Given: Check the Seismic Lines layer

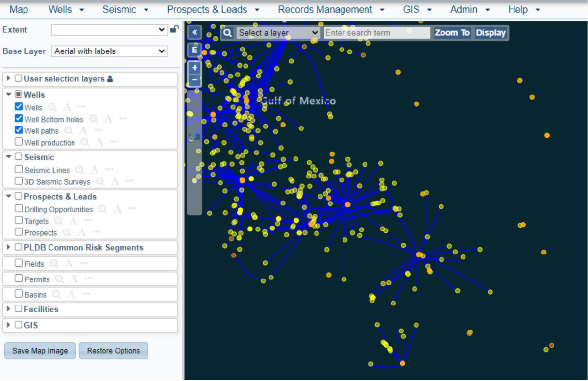Looking at the screenshot, I should (x=18, y=170).
